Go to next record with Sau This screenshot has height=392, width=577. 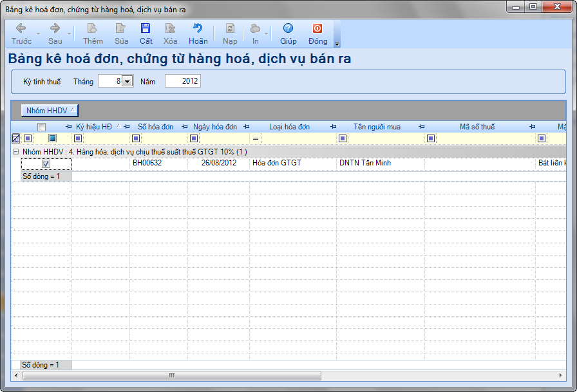[x=55, y=33]
